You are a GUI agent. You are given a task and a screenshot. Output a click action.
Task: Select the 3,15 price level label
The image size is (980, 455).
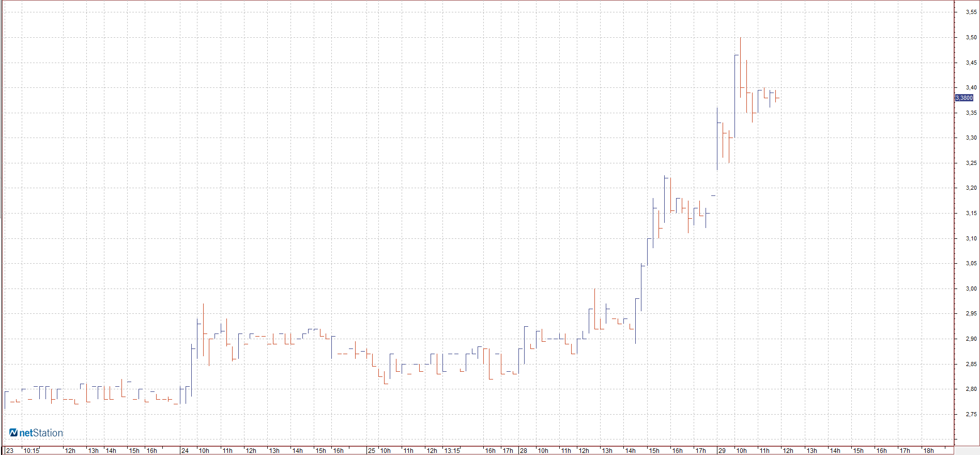tap(971, 213)
